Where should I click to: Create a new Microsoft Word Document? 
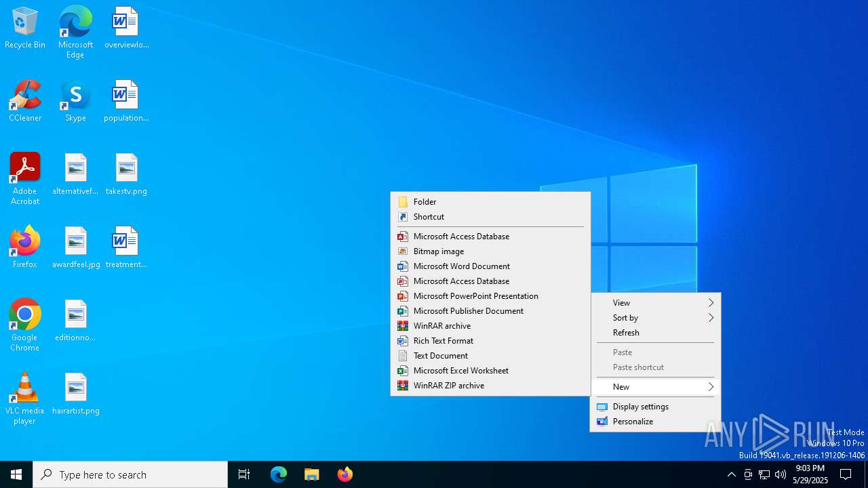point(490,266)
